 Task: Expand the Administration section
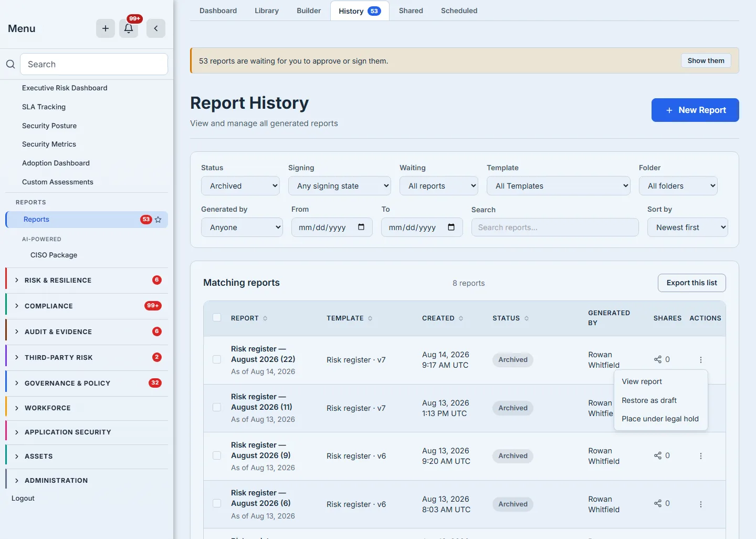click(x=87, y=481)
